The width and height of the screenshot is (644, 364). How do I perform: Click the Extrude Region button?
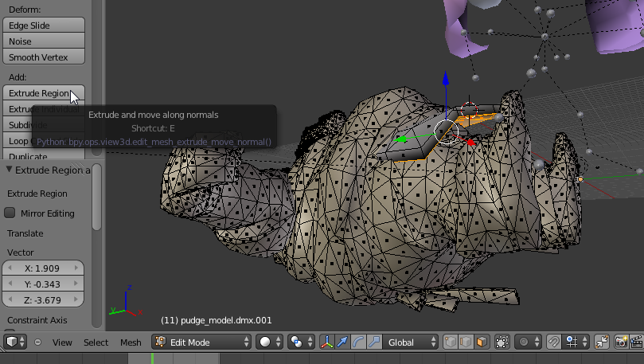44,93
